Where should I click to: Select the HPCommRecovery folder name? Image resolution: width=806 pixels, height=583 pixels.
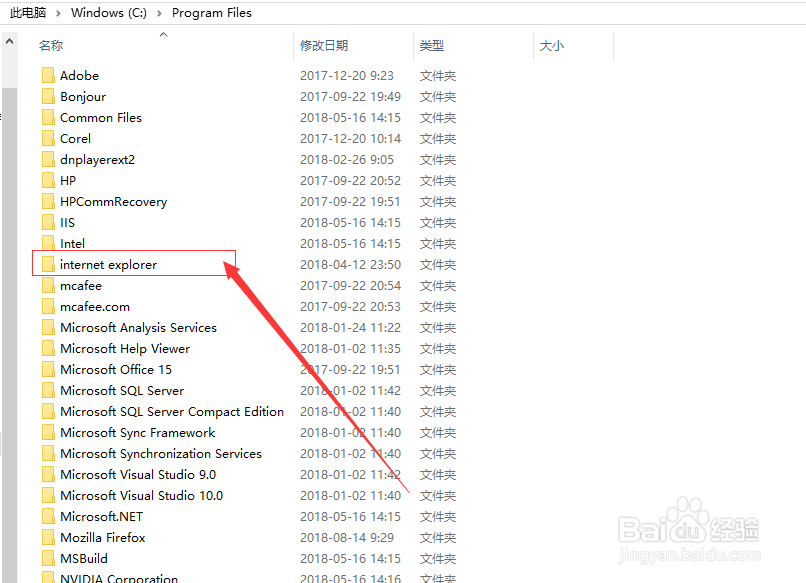(114, 202)
